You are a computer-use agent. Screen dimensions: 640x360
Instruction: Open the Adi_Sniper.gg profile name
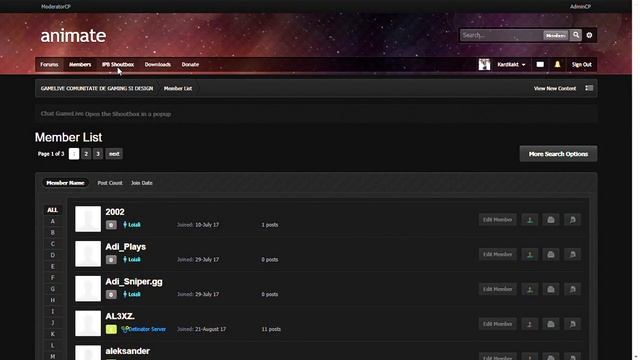134,282
